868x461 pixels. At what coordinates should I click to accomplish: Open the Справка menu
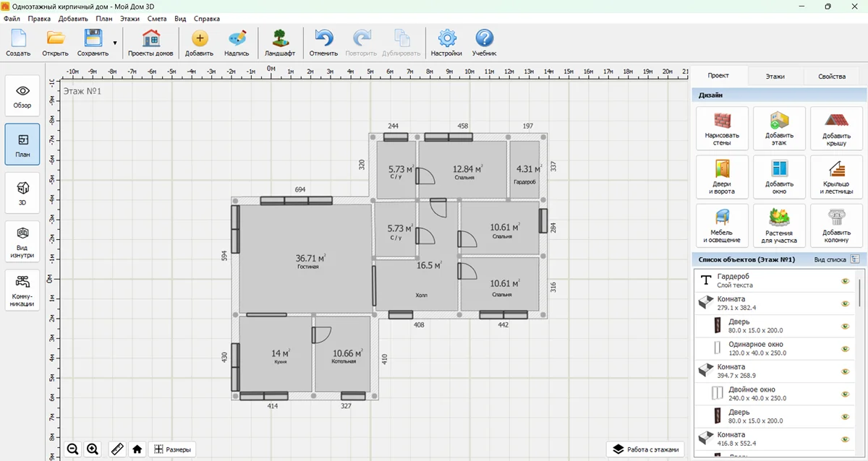coord(207,19)
